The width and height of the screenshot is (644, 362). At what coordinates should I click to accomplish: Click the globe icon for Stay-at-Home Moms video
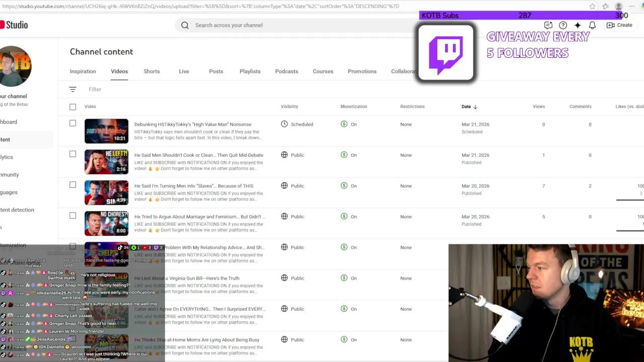click(284, 339)
